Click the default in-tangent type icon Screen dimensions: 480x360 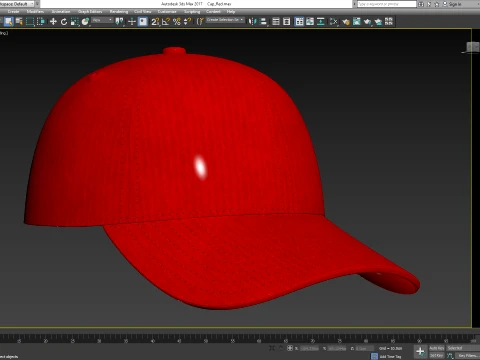450,356
